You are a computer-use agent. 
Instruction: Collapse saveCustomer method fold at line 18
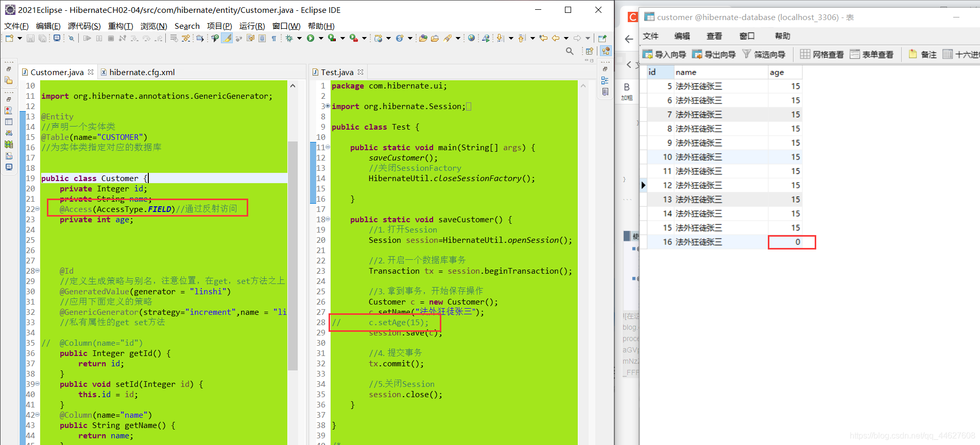pyautogui.click(x=328, y=219)
